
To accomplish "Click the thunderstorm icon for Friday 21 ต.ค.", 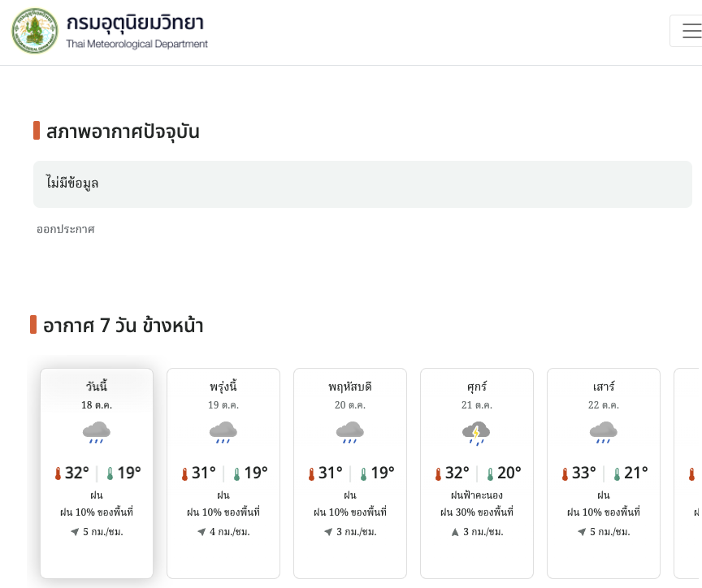I will (x=477, y=432).
